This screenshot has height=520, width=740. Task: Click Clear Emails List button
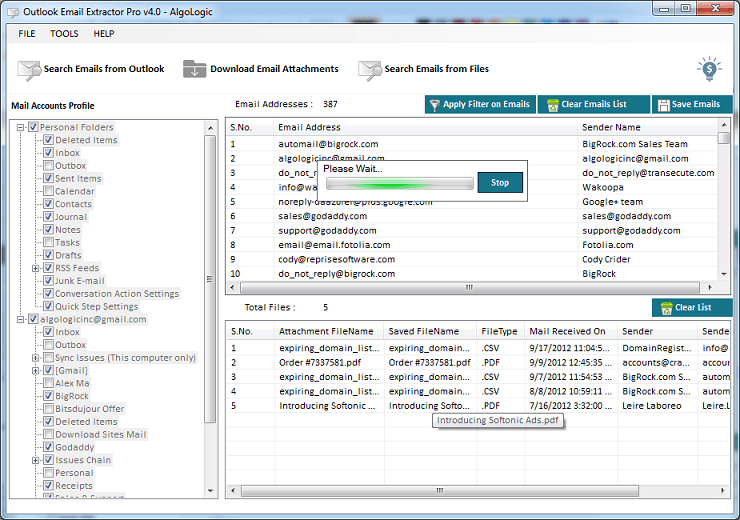pyautogui.click(x=593, y=104)
